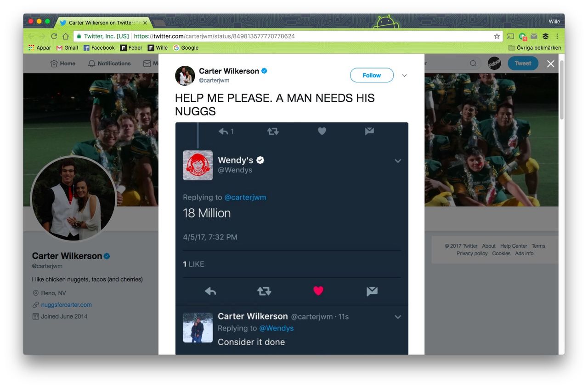Go back using the browser back arrow
Viewport: 588px width, 388px height.
(31, 36)
